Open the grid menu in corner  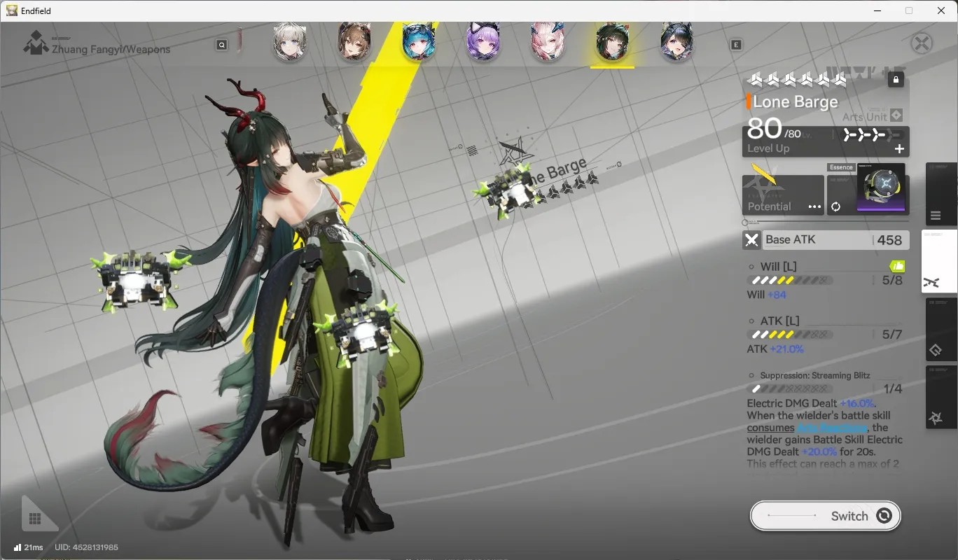(x=35, y=519)
